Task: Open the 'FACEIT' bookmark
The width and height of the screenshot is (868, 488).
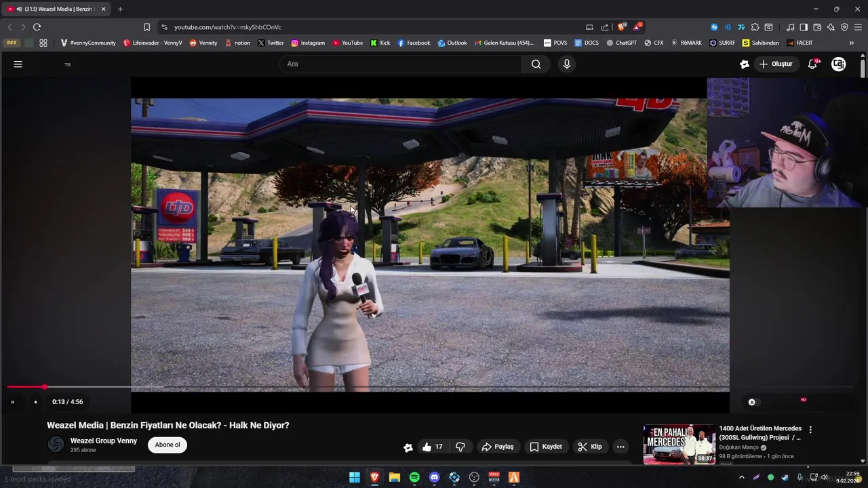Action: tap(800, 43)
